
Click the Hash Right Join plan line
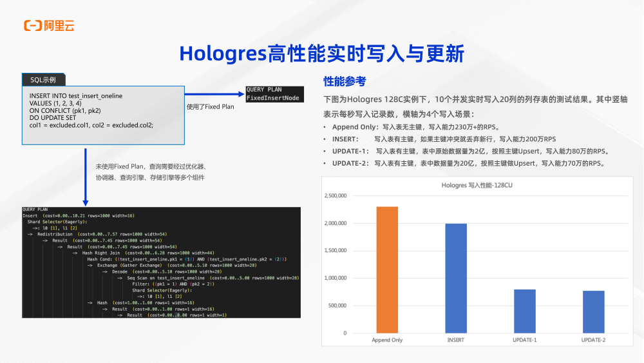(144, 253)
